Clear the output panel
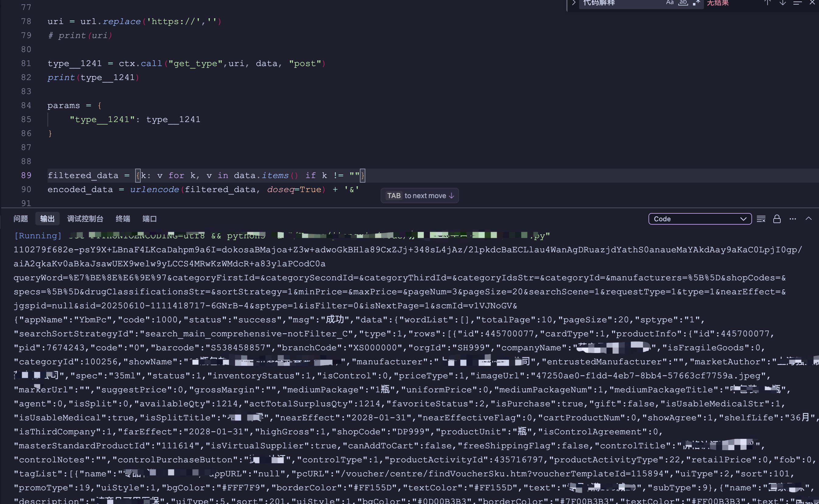The height and width of the screenshot is (504, 819). click(x=761, y=219)
